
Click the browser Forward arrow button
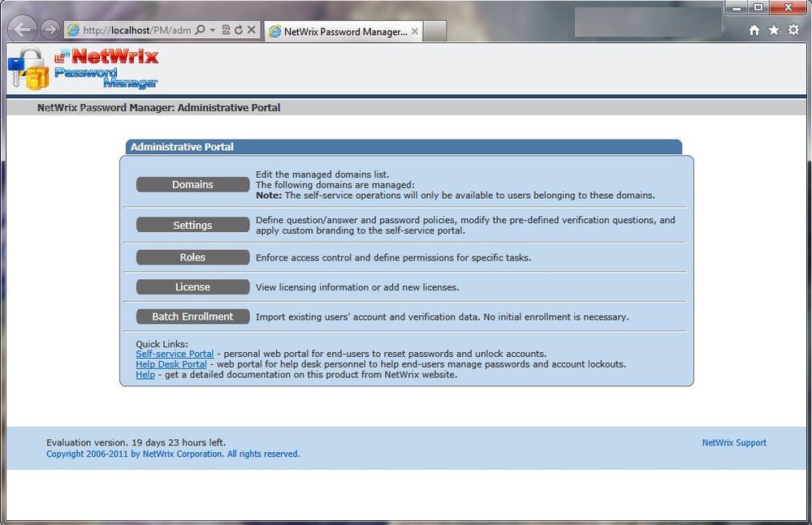(x=50, y=30)
